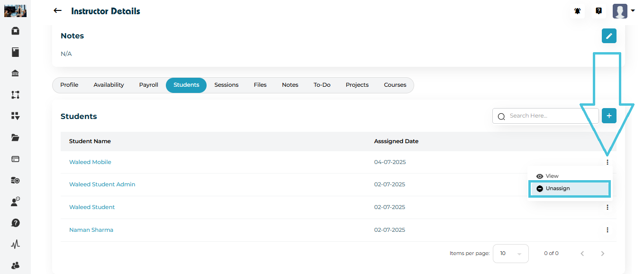Image resolution: width=644 pixels, height=274 pixels.
Task: Switch to the Availability tab
Action: (x=109, y=85)
